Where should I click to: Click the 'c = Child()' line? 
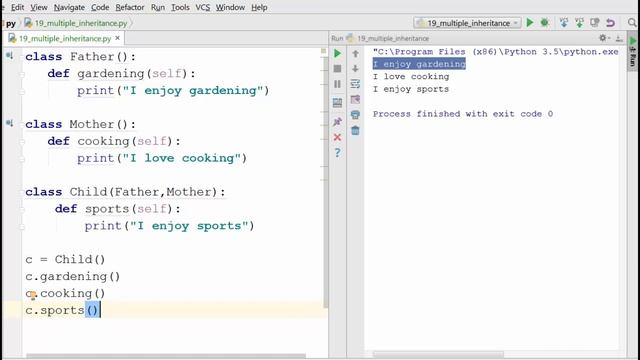coord(65,260)
